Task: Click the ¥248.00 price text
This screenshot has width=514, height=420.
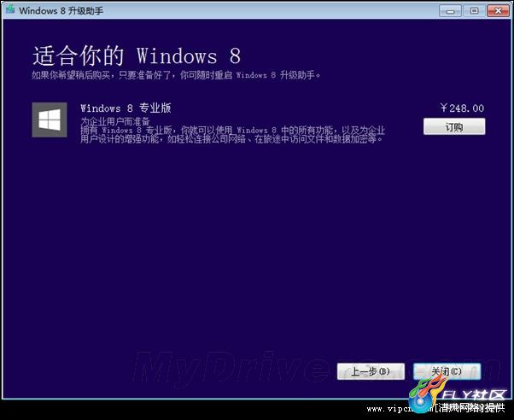Action: click(x=462, y=108)
